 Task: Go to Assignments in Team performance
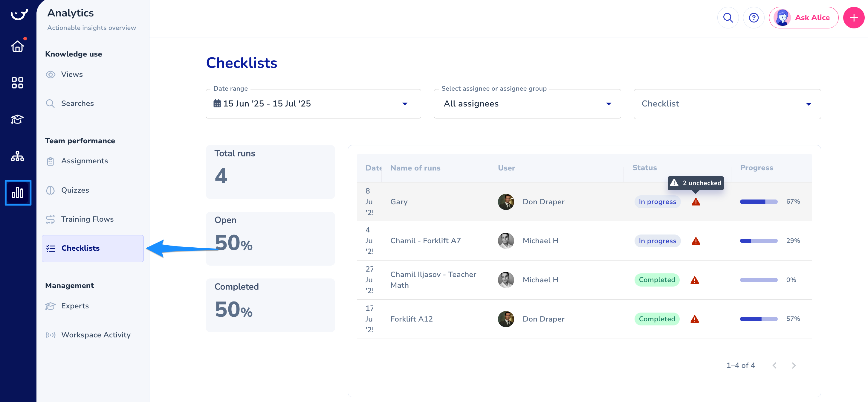click(x=84, y=161)
